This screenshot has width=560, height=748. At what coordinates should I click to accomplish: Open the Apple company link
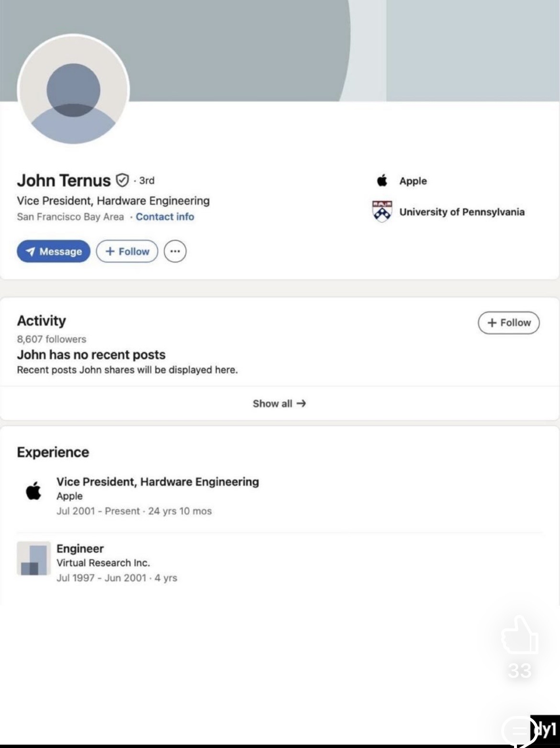413,181
